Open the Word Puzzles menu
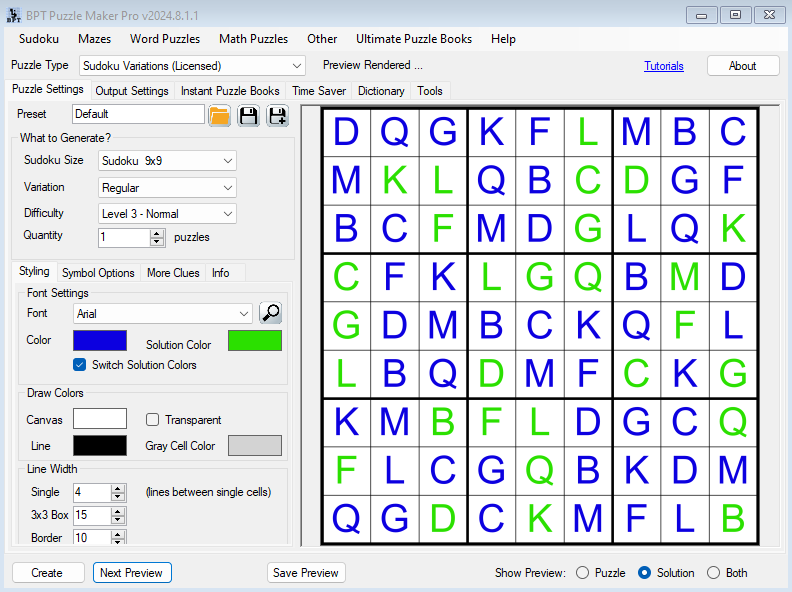The width and height of the screenshot is (792, 592). pos(165,39)
